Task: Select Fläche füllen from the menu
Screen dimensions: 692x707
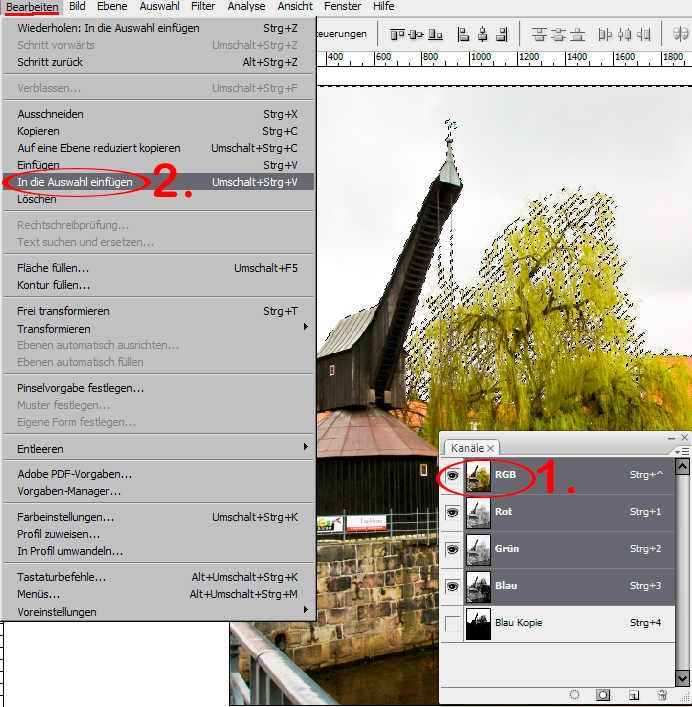Action: 53,268
